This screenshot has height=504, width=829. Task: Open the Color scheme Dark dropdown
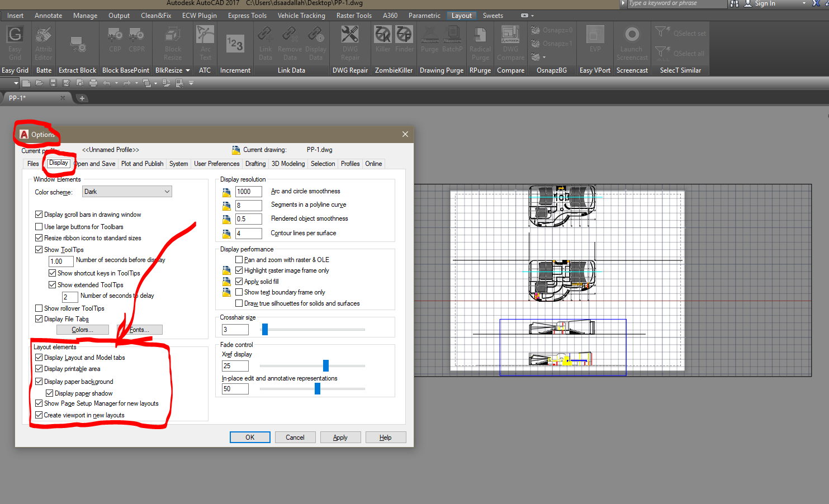point(127,192)
